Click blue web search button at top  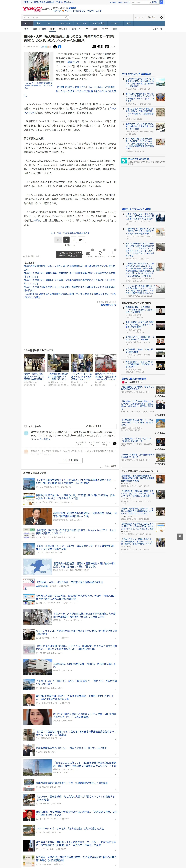161,2
